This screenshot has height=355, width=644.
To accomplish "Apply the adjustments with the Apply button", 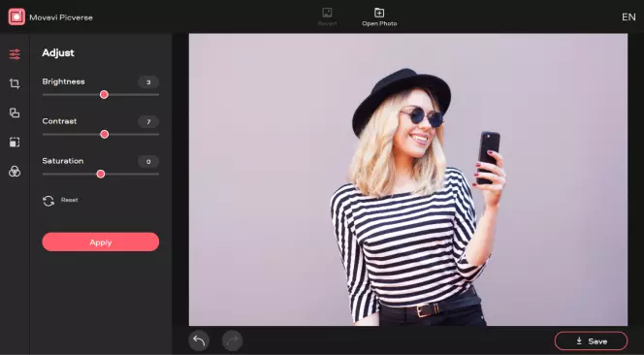I will point(101,242).
